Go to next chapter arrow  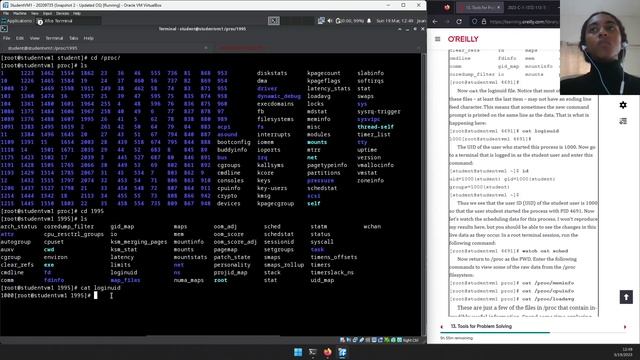coord(625,327)
